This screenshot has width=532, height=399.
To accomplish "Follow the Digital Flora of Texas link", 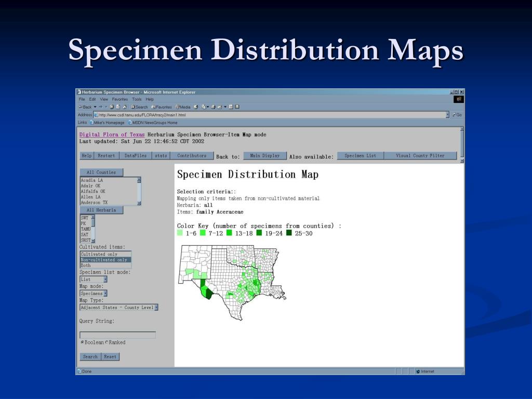I will (x=112, y=135).
